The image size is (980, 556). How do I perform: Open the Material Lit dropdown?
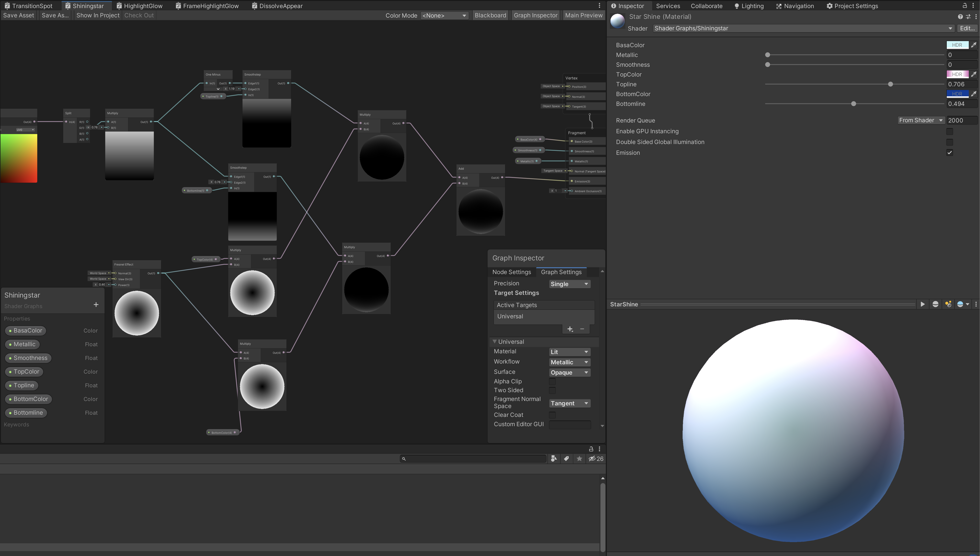[x=569, y=352]
